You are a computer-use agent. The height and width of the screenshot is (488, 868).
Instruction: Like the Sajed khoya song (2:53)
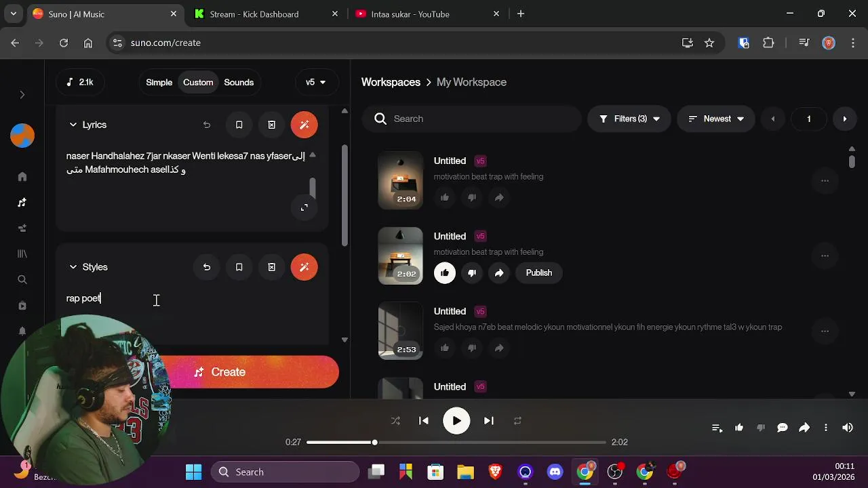click(445, 348)
